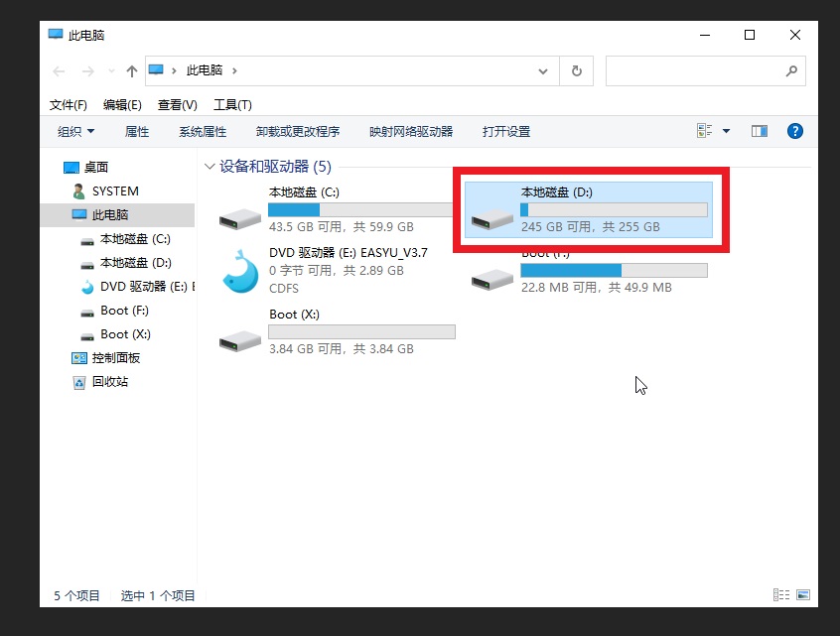The height and width of the screenshot is (636, 840).
Task: Open the Boot (X:) drive icon
Action: tap(240, 339)
